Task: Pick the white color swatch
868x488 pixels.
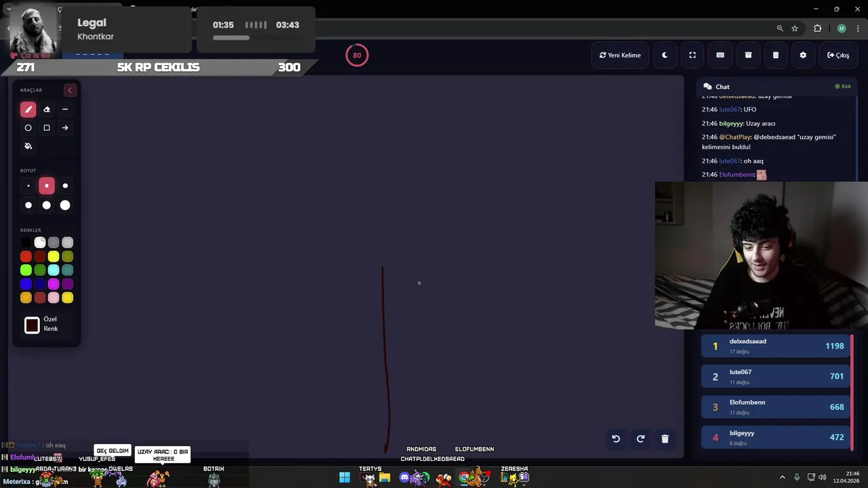Action: tap(40, 243)
